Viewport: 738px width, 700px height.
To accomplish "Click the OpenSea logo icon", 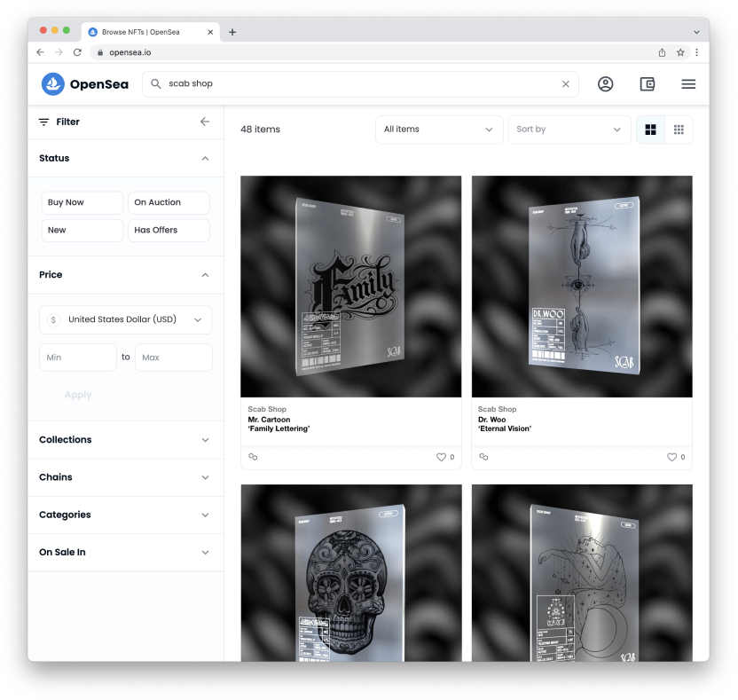I will [x=52, y=83].
